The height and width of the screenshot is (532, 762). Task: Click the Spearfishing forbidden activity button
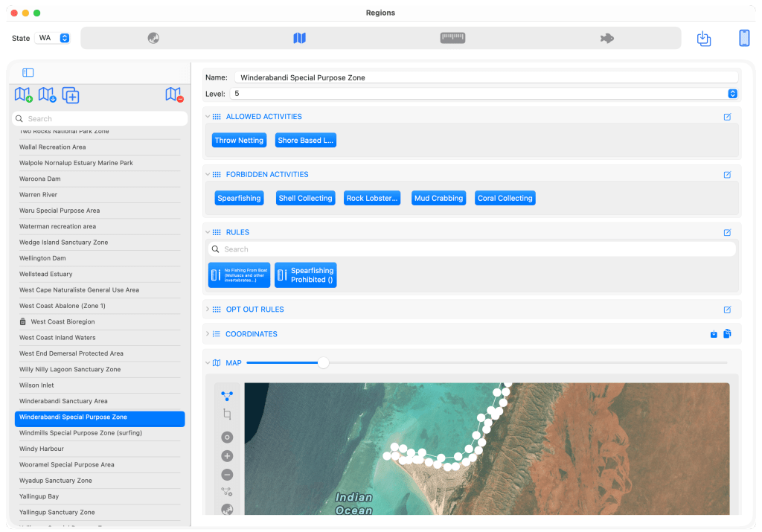[239, 199]
